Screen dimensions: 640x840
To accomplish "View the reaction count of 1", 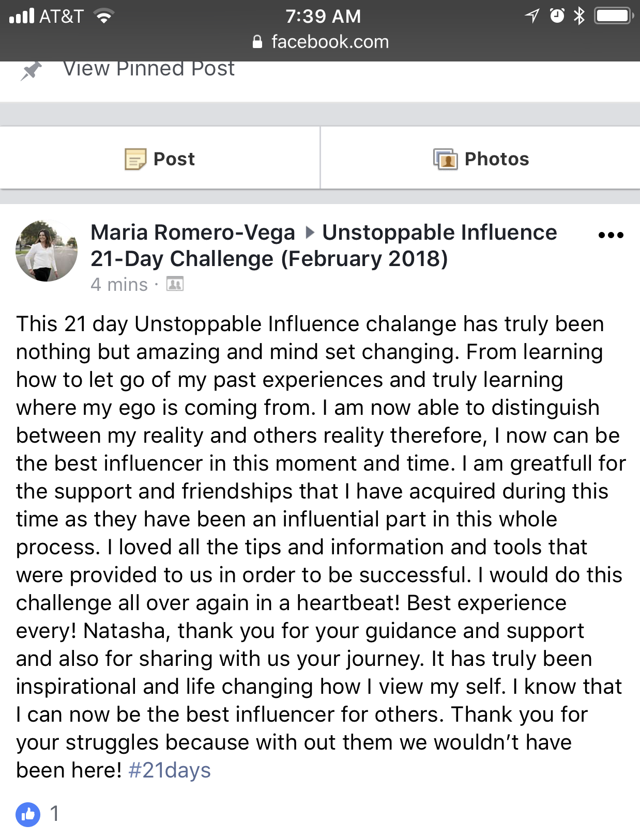I will (x=54, y=814).
